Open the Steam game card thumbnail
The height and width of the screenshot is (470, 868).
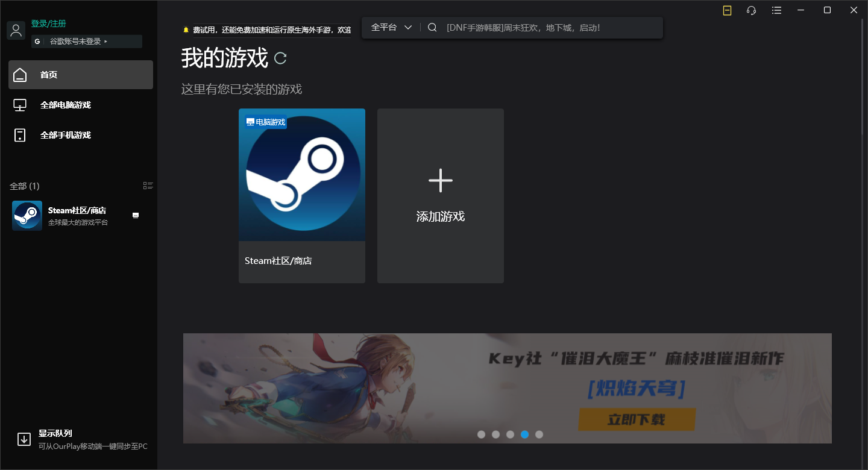(302, 175)
